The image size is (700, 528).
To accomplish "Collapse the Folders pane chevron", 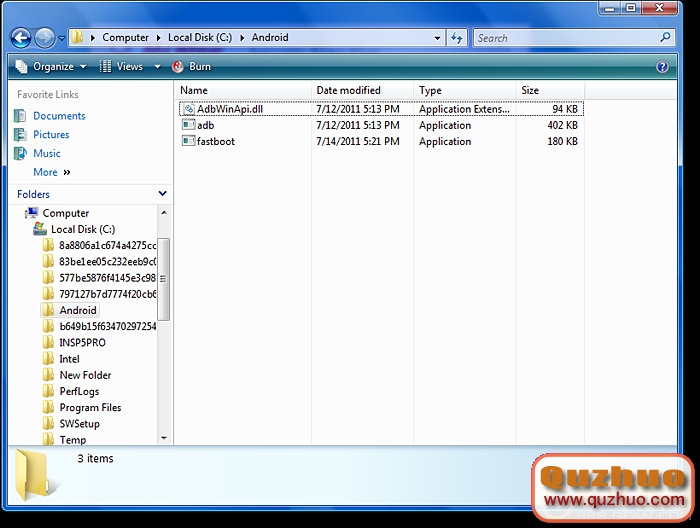I will (x=162, y=194).
